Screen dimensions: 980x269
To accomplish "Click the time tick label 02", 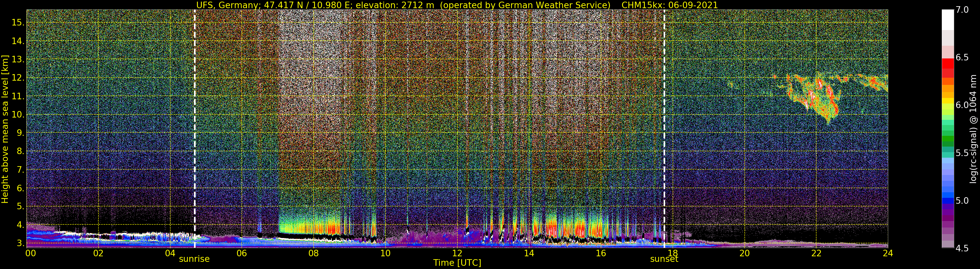I will pos(98,253).
